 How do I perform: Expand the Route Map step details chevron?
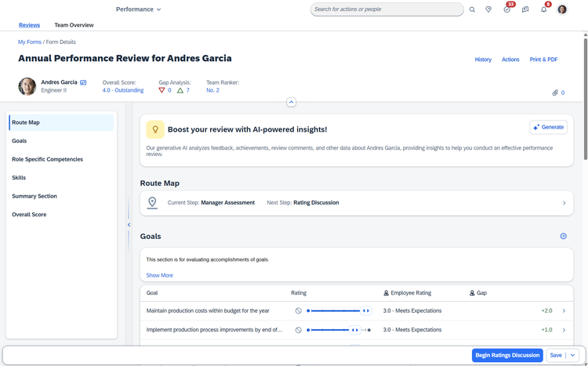tap(564, 203)
